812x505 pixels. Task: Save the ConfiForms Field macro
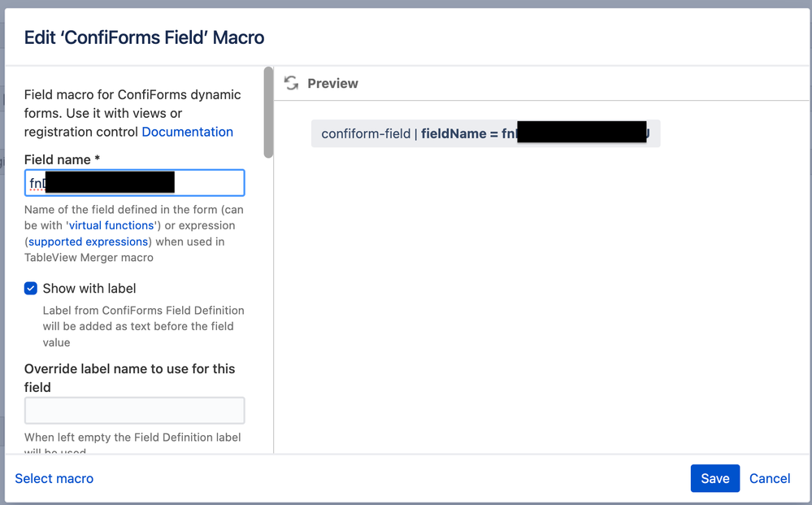click(714, 478)
